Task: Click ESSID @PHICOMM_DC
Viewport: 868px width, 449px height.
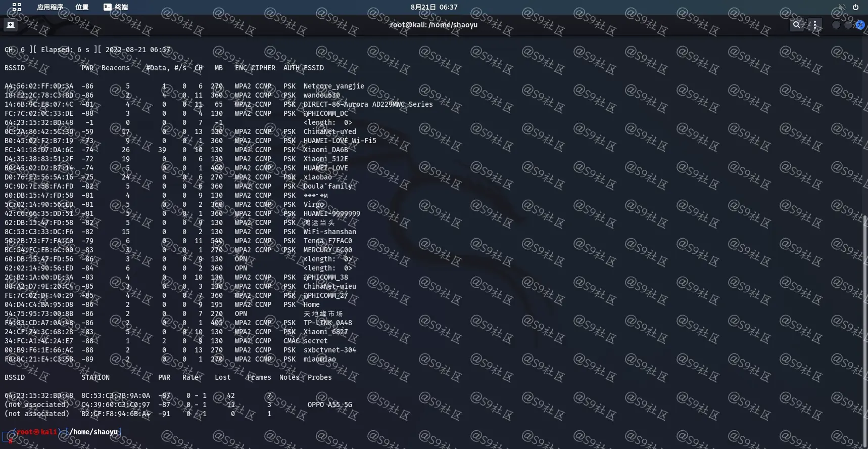Action: tap(325, 113)
